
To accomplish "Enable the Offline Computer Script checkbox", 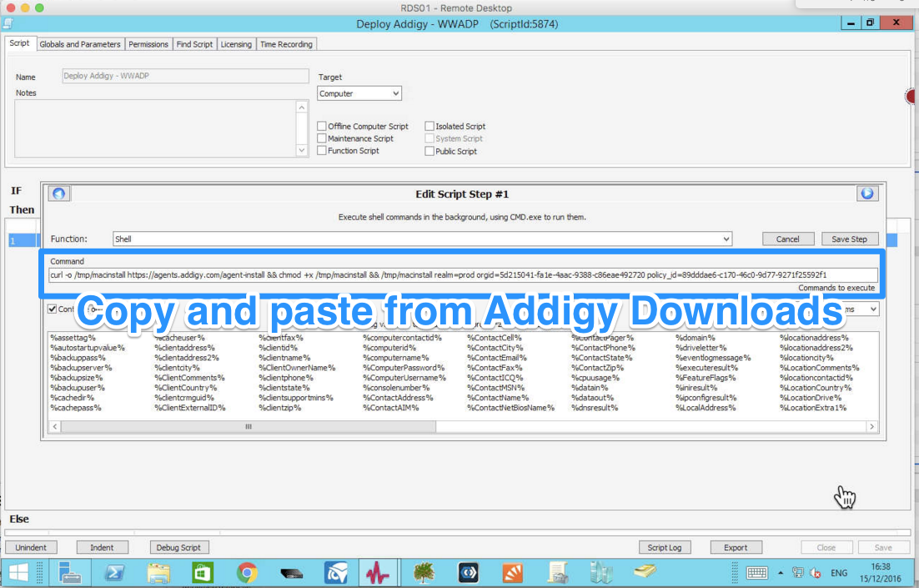I will coord(321,126).
